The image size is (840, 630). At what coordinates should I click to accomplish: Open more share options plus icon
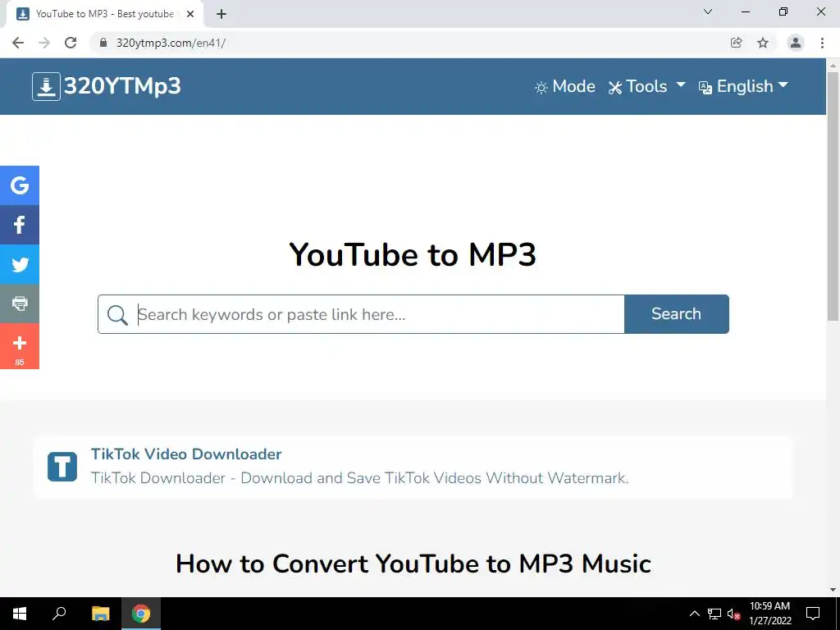[20, 346]
